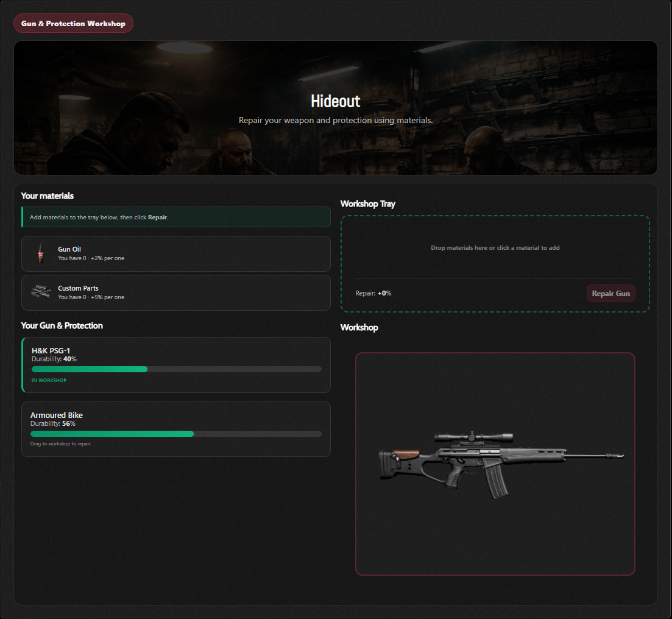
Task: Click the Custom Parts icon
Action: pyautogui.click(x=41, y=292)
